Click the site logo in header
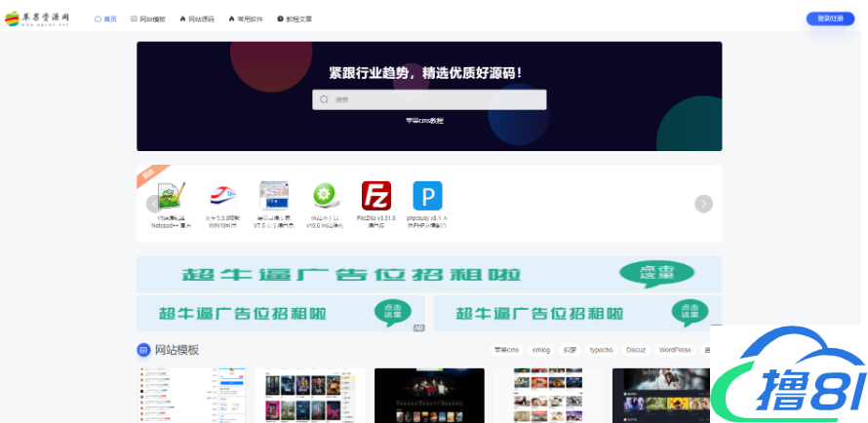This screenshot has width=868, height=423. coord(38,19)
